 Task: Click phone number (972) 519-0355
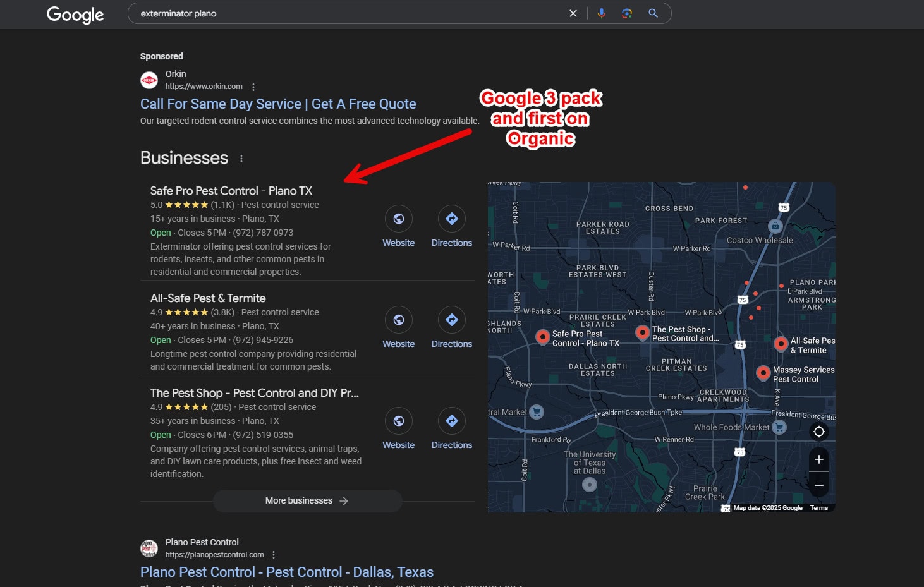[x=263, y=435]
